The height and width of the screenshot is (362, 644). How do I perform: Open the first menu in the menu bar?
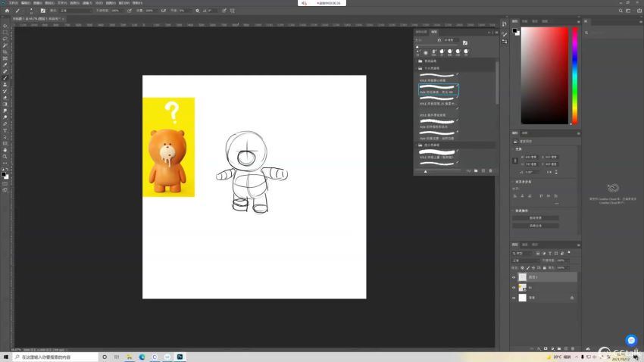[x=14, y=3]
